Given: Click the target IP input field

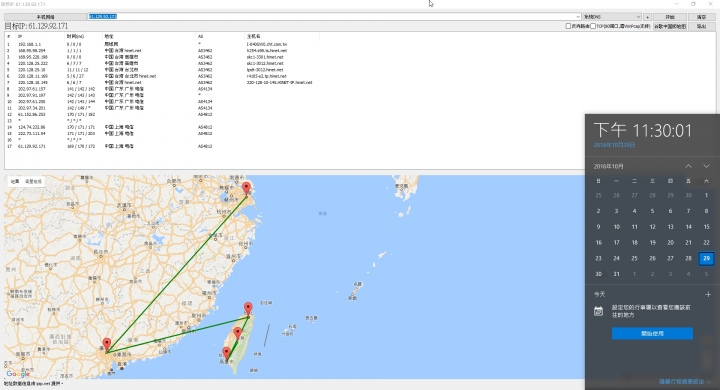Looking at the screenshot, I should tap(331, 17).
